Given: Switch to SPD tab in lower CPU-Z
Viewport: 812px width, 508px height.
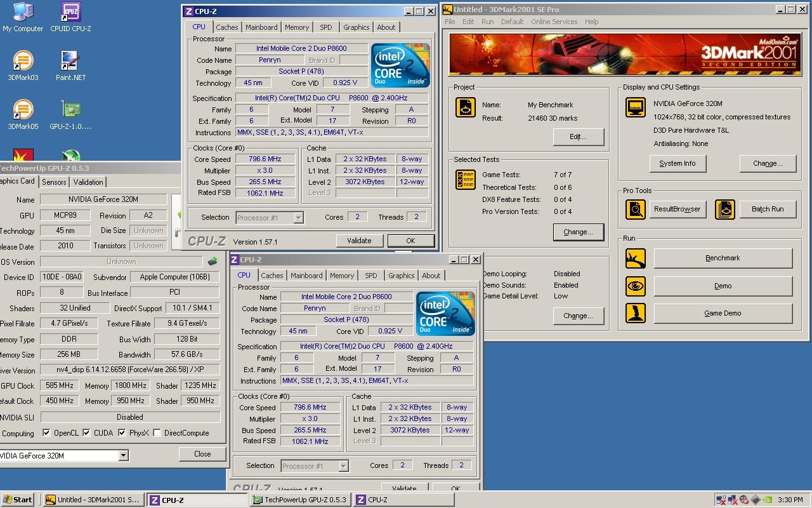Looking at the screenshot, I should coord(370,276).
